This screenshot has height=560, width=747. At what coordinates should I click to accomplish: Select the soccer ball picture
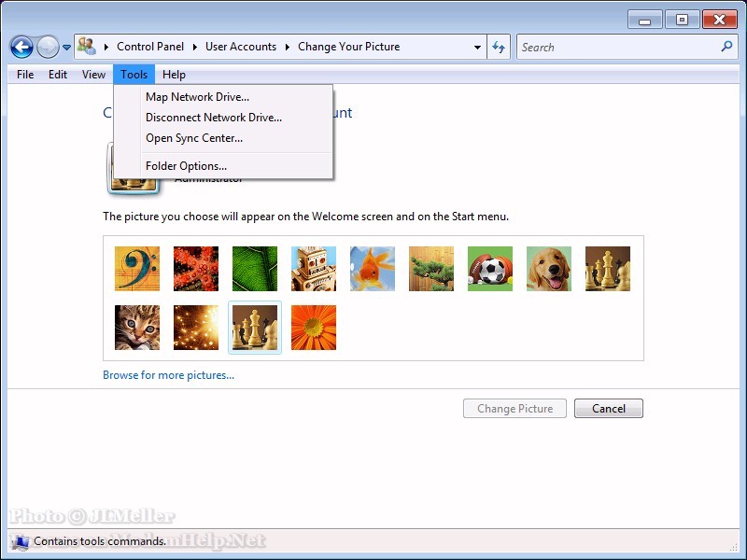(x=490, y=269)
